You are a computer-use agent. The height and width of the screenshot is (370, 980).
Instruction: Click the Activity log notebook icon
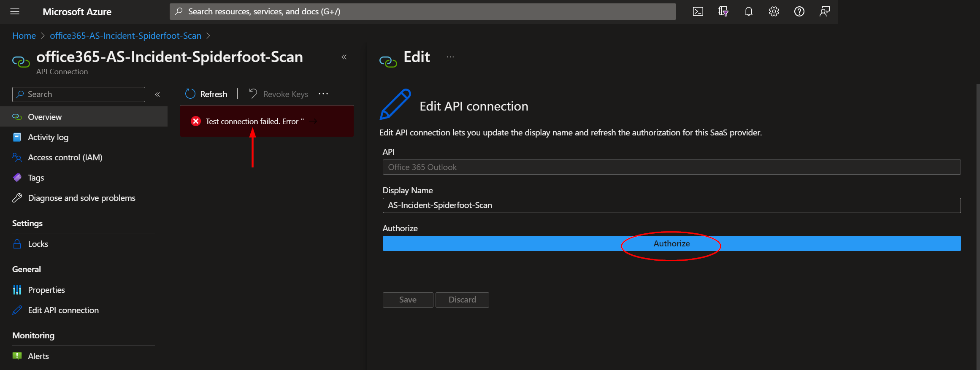coord(17,137)
